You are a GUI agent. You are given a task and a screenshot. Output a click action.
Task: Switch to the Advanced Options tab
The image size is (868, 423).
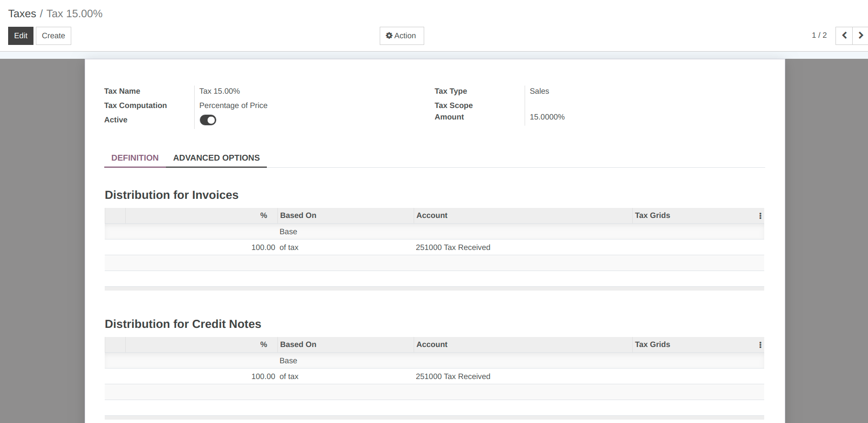[x=216, y=158]
